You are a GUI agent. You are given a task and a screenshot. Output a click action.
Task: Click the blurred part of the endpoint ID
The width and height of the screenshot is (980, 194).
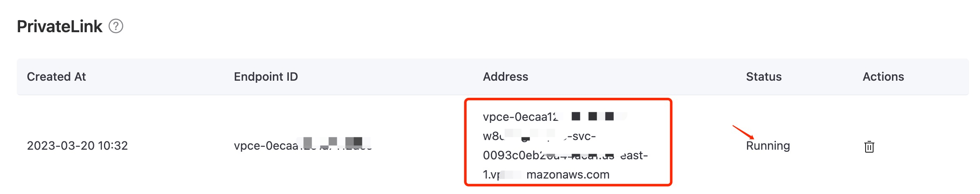pyautogui.click(x=335, y=143)
